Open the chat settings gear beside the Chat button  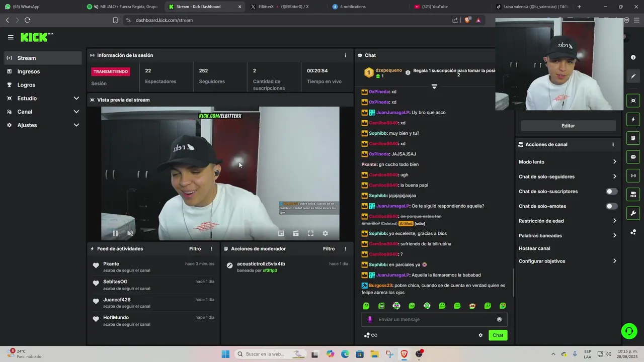tap(480, 335)
